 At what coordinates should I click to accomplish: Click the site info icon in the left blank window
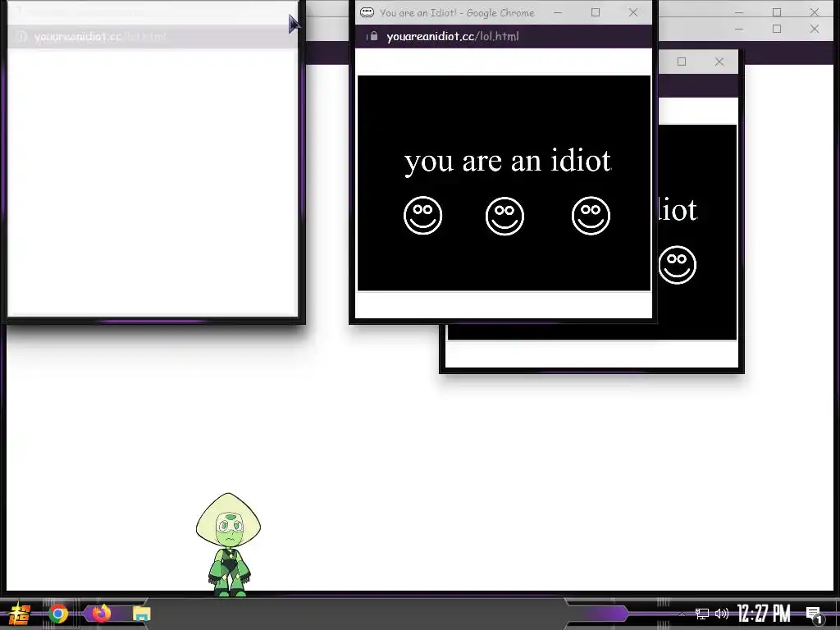22,36
